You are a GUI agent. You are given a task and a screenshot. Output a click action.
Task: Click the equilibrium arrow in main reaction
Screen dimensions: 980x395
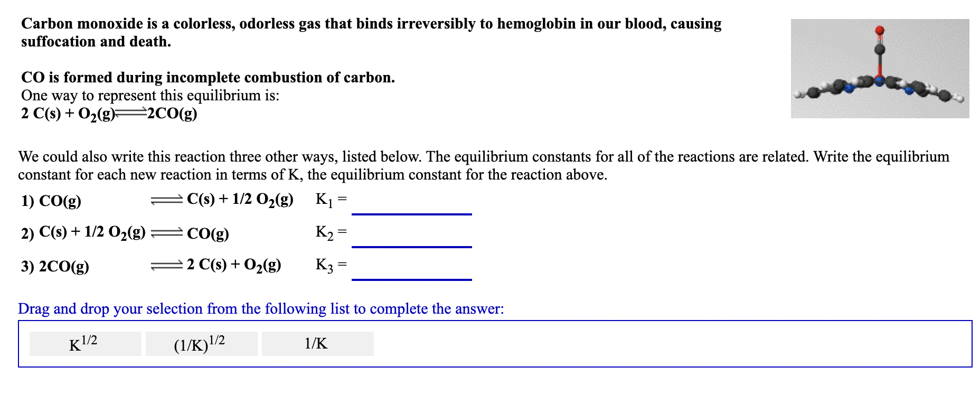[x=130, y=112]
